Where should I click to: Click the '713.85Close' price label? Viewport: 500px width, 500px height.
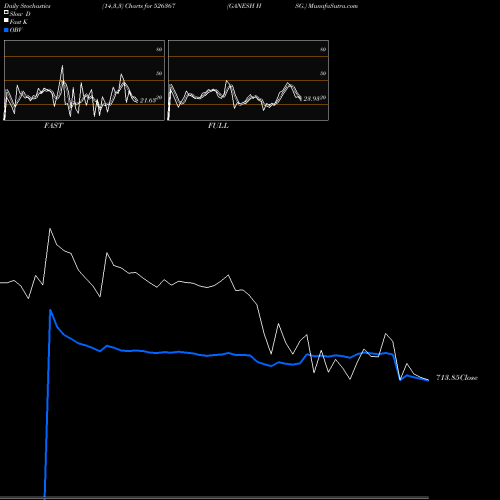pos(457,378)
